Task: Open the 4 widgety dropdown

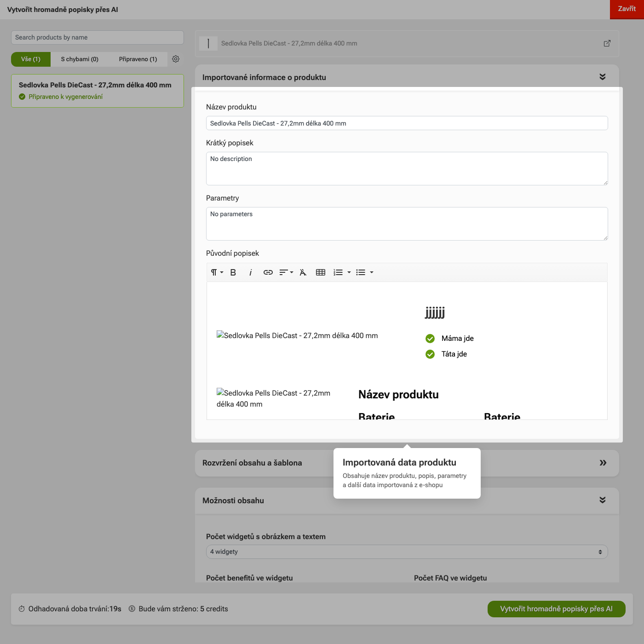Action: click(407, 552)
